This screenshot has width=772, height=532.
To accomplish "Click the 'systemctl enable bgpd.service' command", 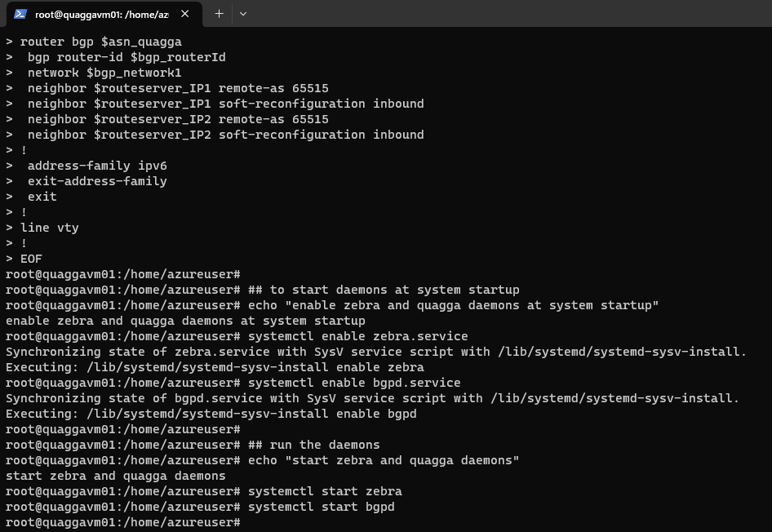I will click(354, 383).
